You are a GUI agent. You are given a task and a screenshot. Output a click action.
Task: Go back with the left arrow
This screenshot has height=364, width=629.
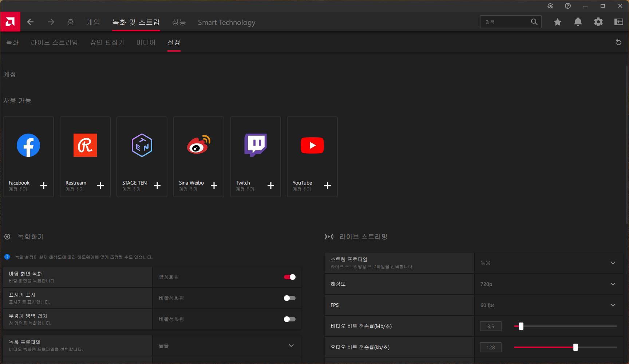[x=30, y=22]
